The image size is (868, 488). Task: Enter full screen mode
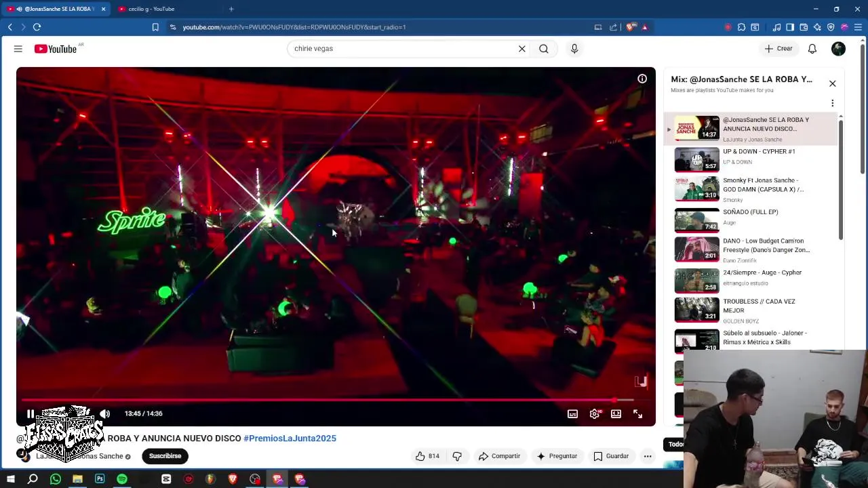tap(637, 413)
